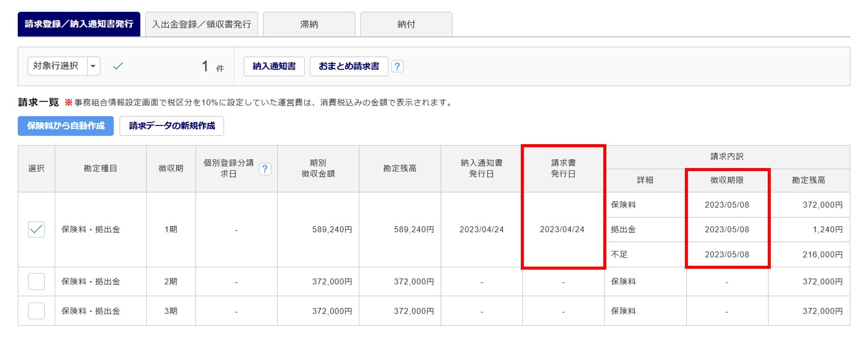Screen dimensions: 868x340
Task: Select the 3期 row checkbox
Action: pos(36,311)
